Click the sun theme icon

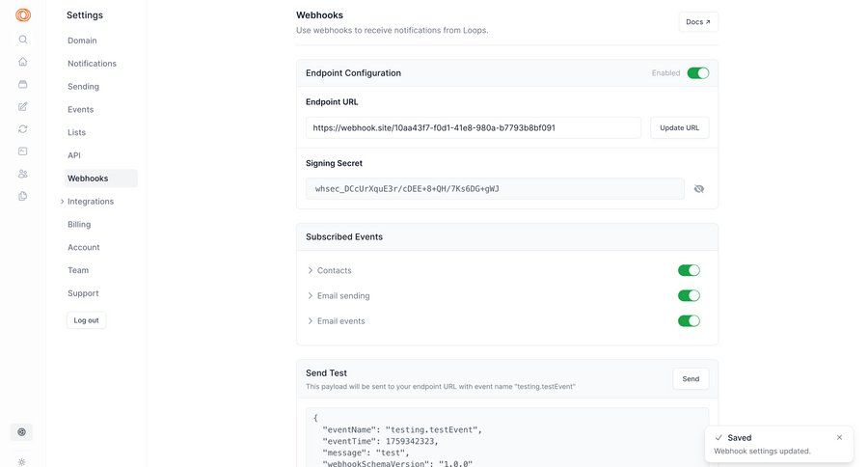click(x=21, y=462)
